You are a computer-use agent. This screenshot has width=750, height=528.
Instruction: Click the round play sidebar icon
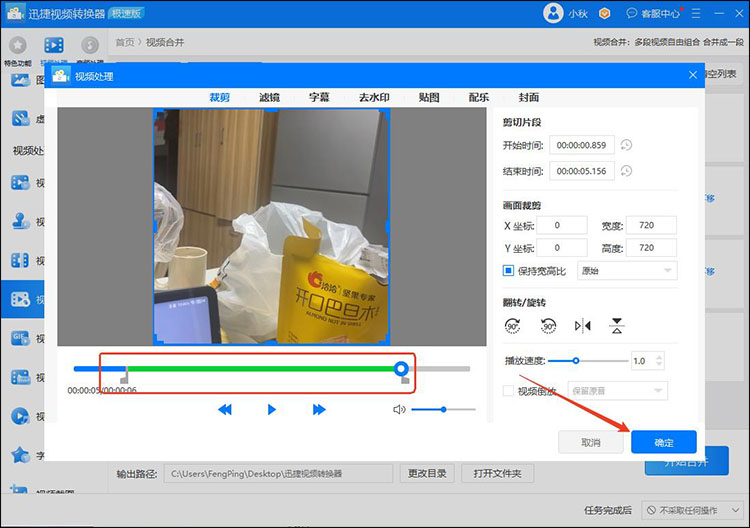coord(20,416)
